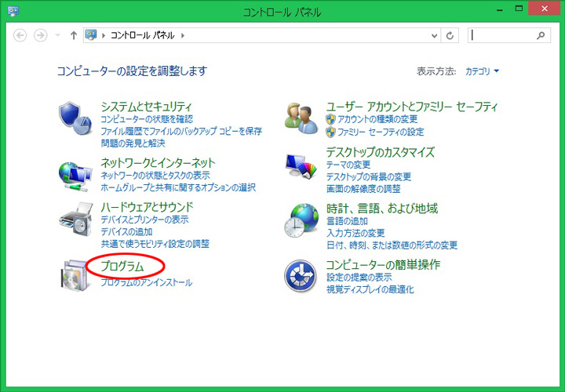This screenshot has width=565, height=392.
Task: Open the ハードウェアとサウンド printer icon
Action: click(76, 219)
